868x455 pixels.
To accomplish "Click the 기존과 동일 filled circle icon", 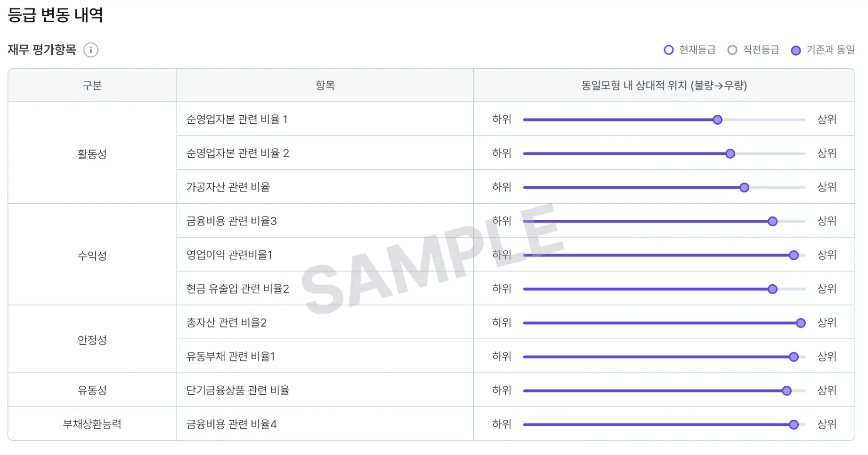I will (796, 49).
